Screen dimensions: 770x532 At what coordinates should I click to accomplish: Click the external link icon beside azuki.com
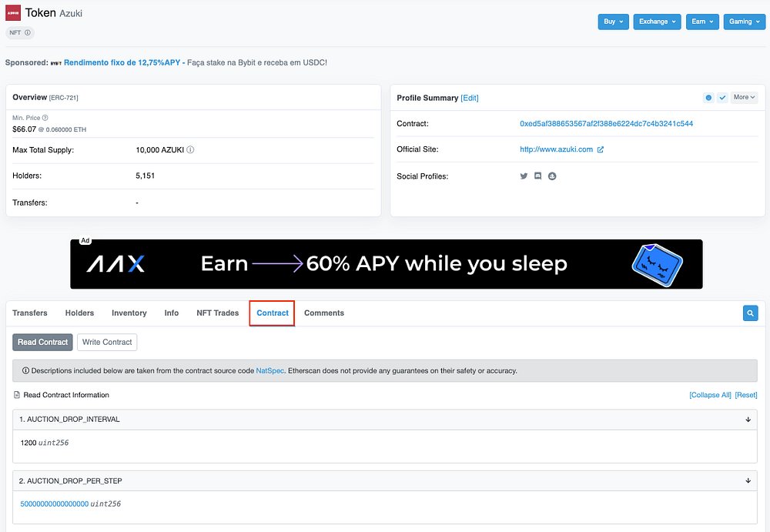tap(600, 150)
